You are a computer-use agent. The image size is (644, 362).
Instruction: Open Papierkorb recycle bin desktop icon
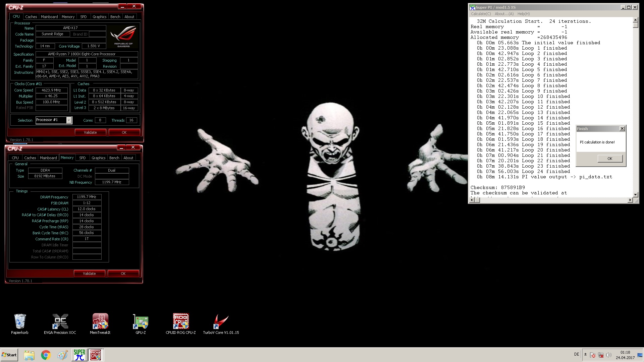20,324
